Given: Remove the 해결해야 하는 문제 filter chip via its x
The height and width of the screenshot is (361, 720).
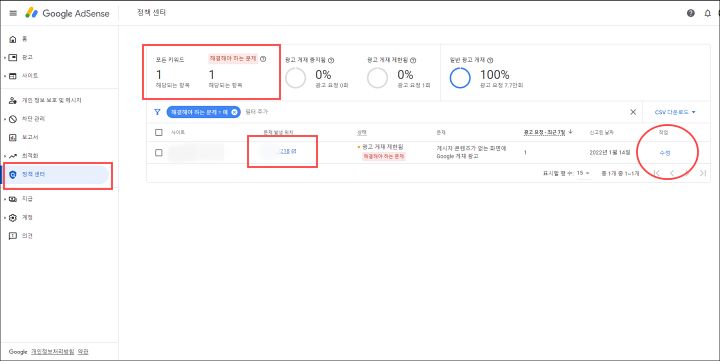Looking at the screenshot, I should [x=234, y=112].
